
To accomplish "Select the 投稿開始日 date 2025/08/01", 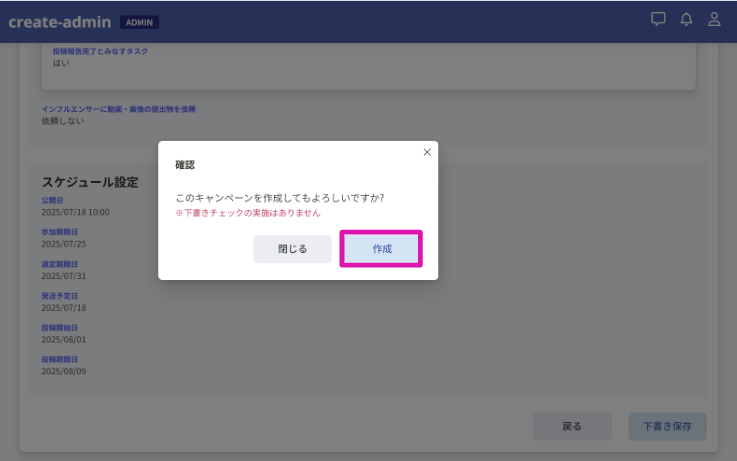I will coord(64,339).
